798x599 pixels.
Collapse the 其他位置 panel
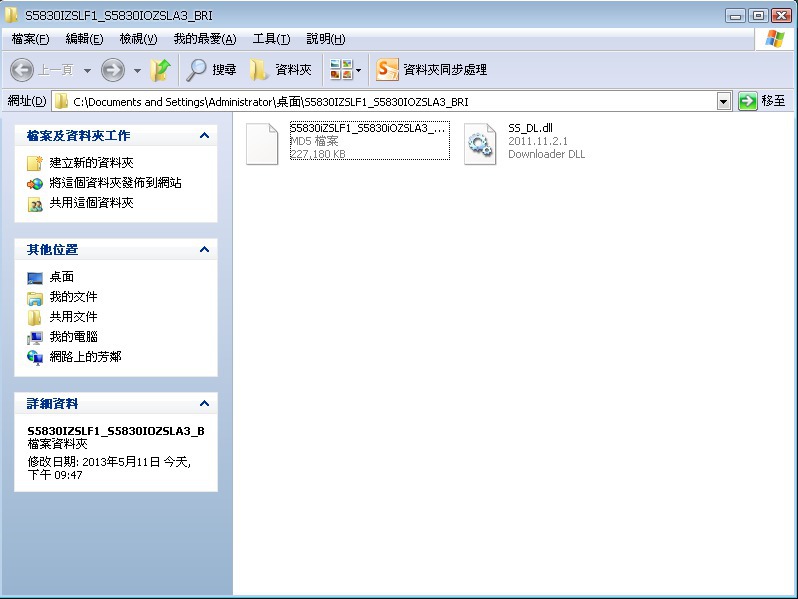(205, 249)
